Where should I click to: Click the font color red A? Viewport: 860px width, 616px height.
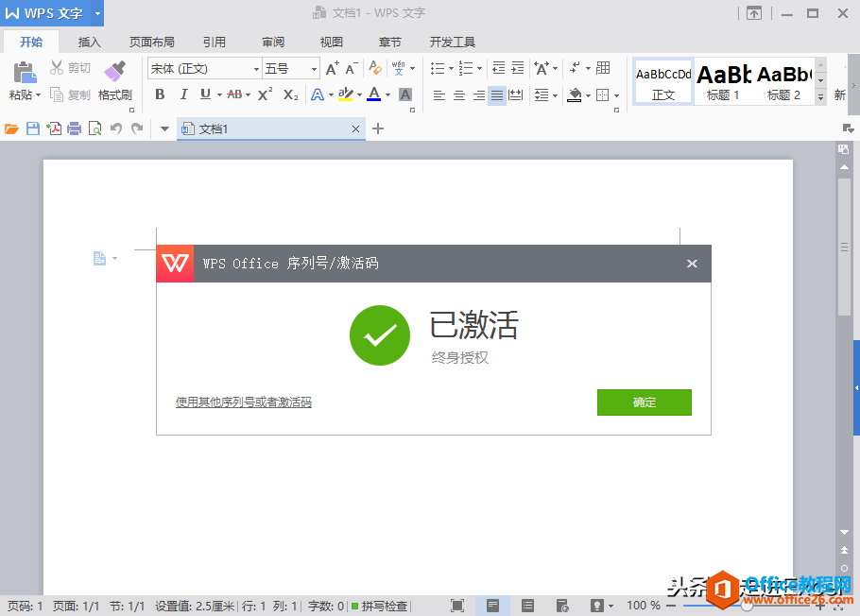pos(374,94)
